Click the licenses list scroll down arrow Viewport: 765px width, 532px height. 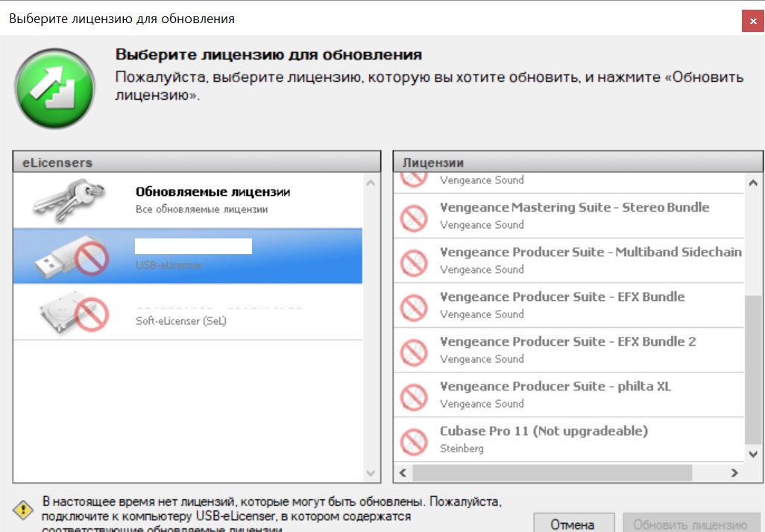753,454
